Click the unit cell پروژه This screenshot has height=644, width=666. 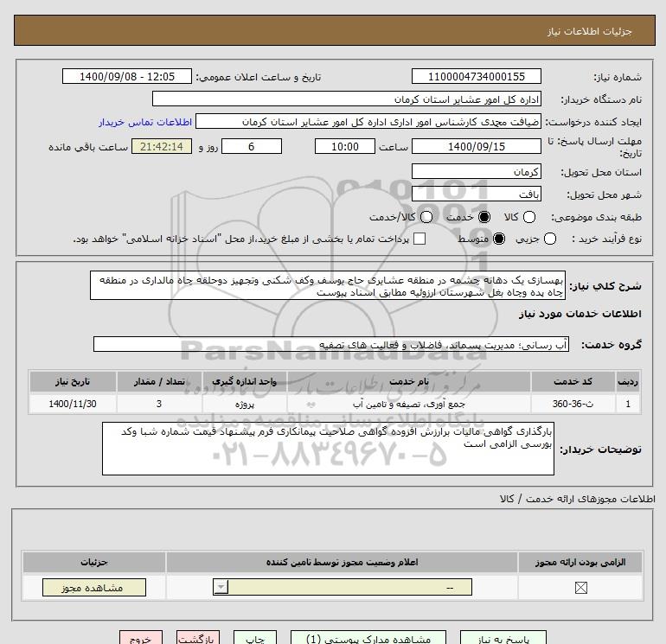(245, 404)
